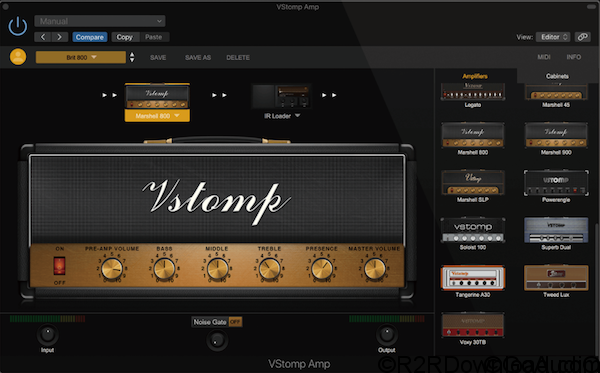The image size is (600, 373).
Task: Choose the Tweed Lux amplifier
Action: 556,281
